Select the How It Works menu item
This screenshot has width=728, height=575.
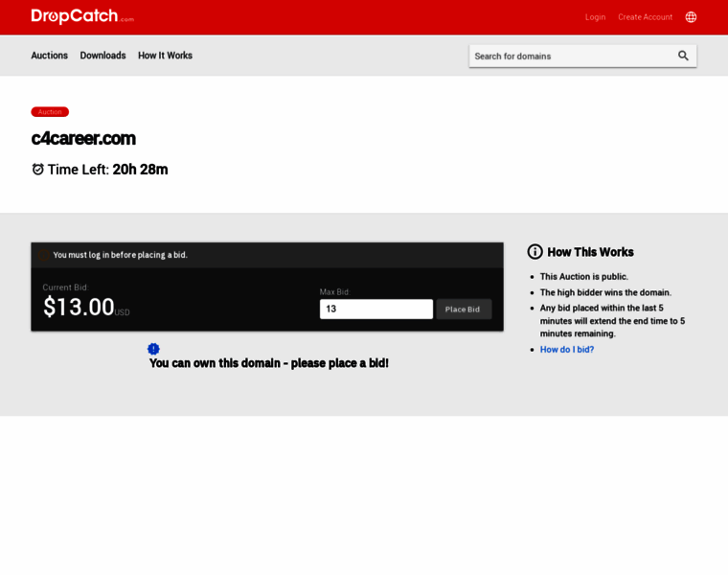click(165, 56)
